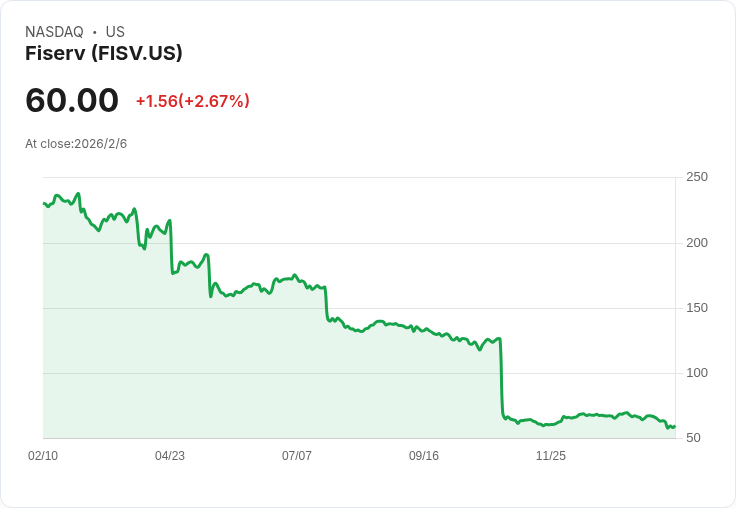Click the 200 price axis label
Viewport: 736px width, 508px height.
click(697, 243)
